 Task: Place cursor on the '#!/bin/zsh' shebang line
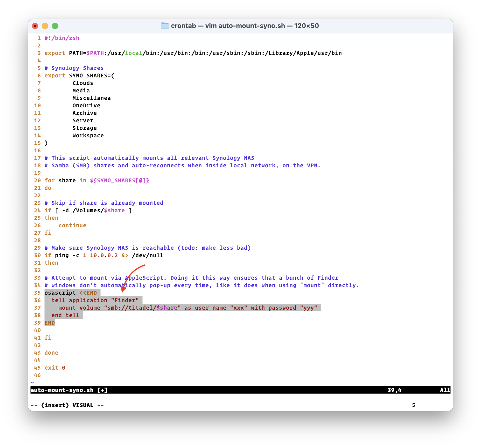pos(62,38)
